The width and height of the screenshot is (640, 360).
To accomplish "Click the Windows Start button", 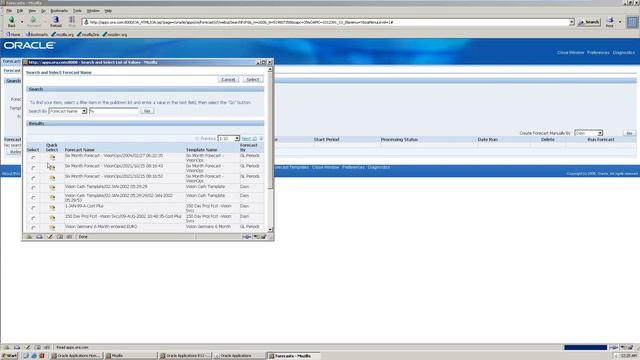I will coord(10,356).
